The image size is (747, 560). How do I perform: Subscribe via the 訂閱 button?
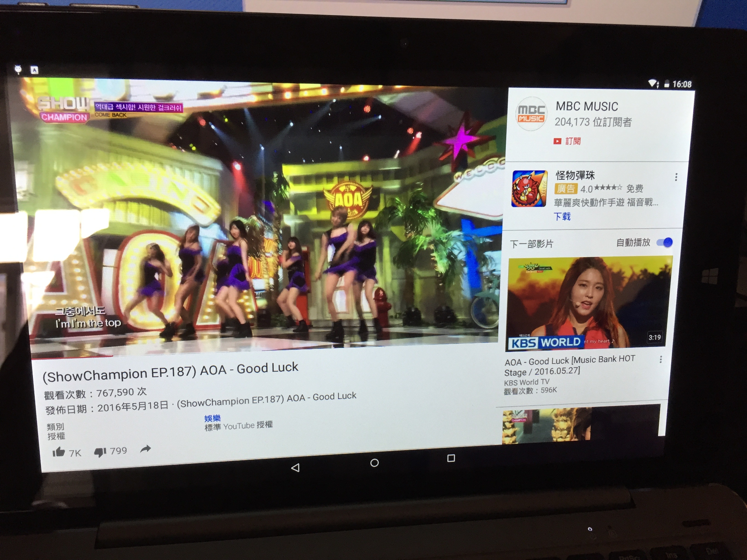pos(567,141)
